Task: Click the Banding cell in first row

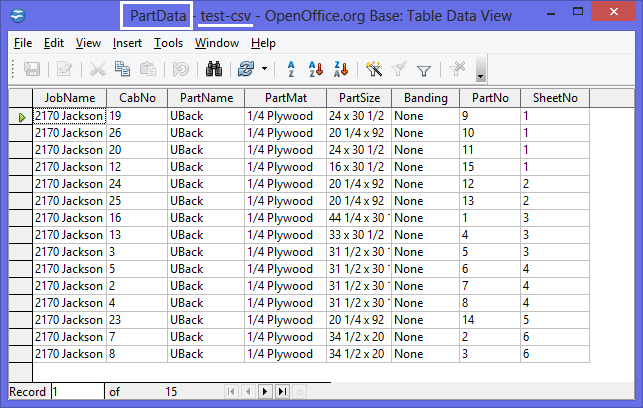Action: 424,116
